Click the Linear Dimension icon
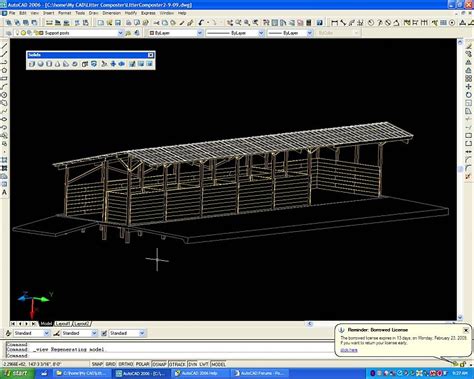 (335, 23)
